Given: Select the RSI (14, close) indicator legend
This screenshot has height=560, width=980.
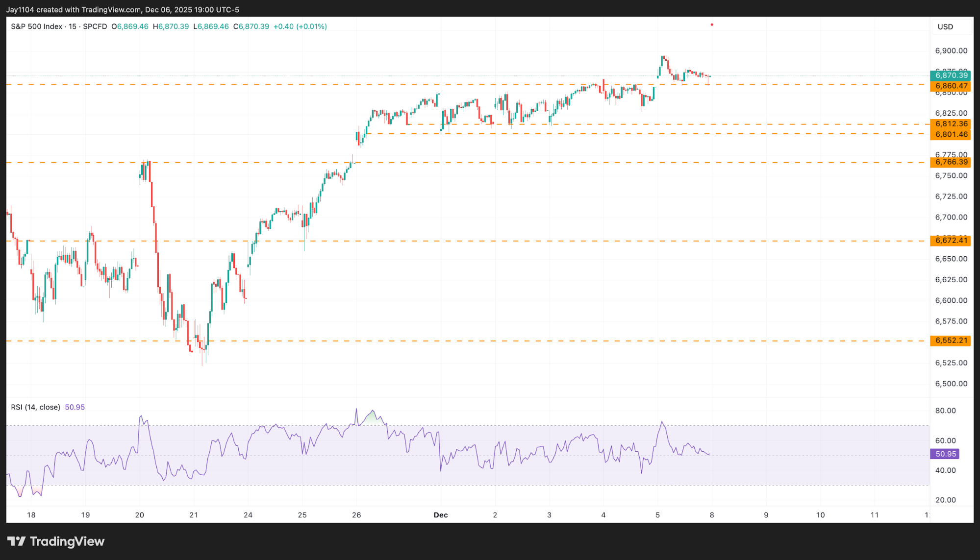Looking at the screenshot, I should click(35, 407).
